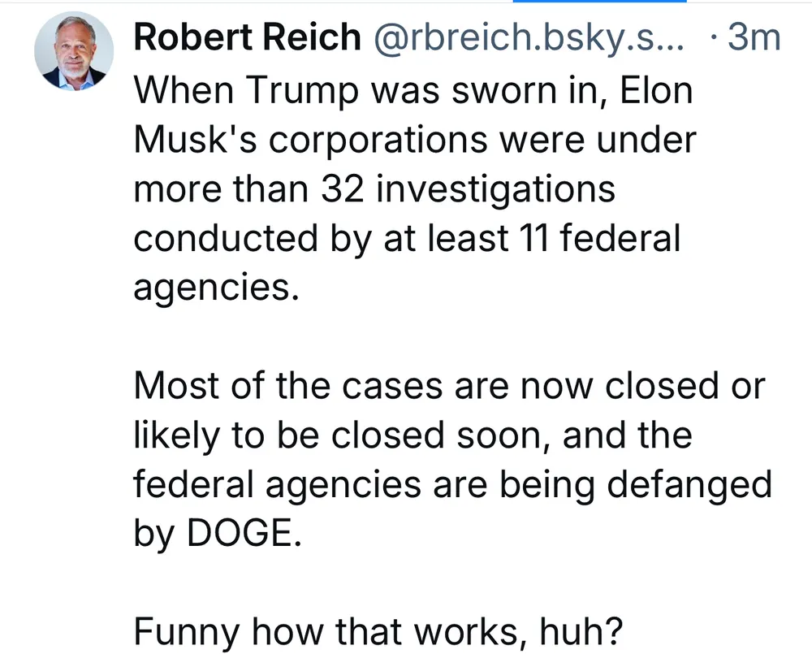The height and width of the screenshot is (654, 812).
Task: Click the word "DOGE." in the post
Action: (x=244, y=535)
